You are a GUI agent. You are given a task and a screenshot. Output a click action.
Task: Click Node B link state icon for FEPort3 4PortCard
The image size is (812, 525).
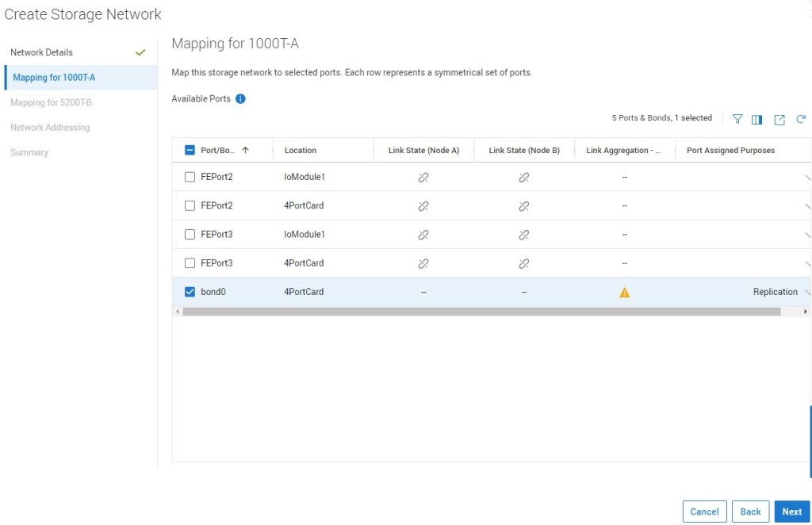click(x=523, y=263)
